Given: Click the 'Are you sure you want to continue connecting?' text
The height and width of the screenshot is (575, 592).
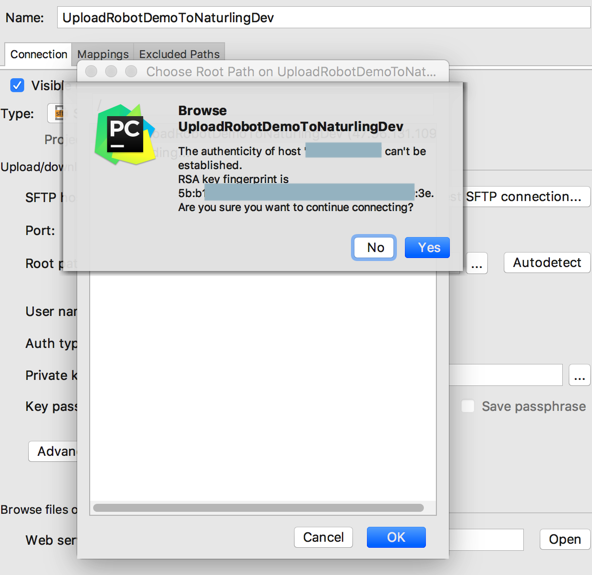Looking at the screenshot, I should [x=296, y=207].
